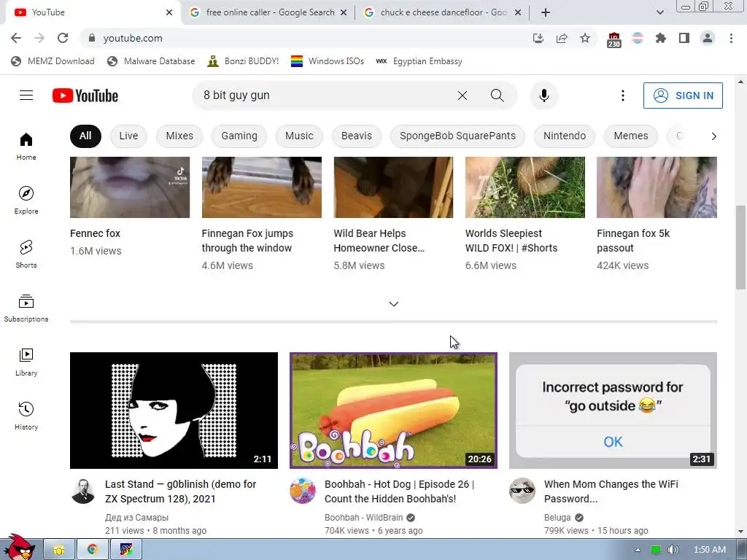Image resolution: width=747 pixels, height=560 pixels.
Task: Switch to the free online caller tab
Action: (268, 12)
